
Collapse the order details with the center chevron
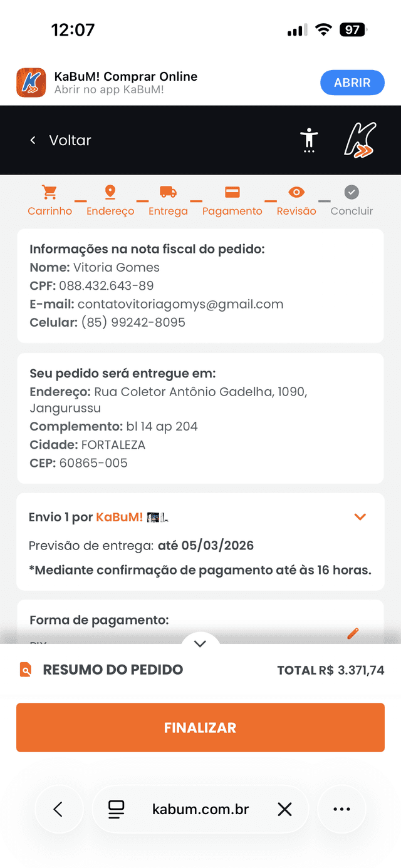200,643
